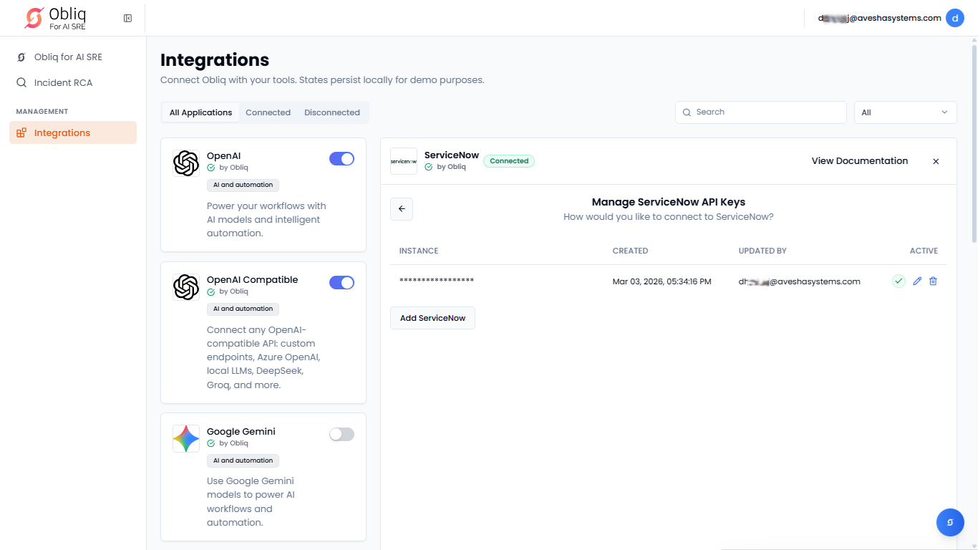Go back using the left arrow button
Screen dimensions: 980x550
tap(402, 209)
